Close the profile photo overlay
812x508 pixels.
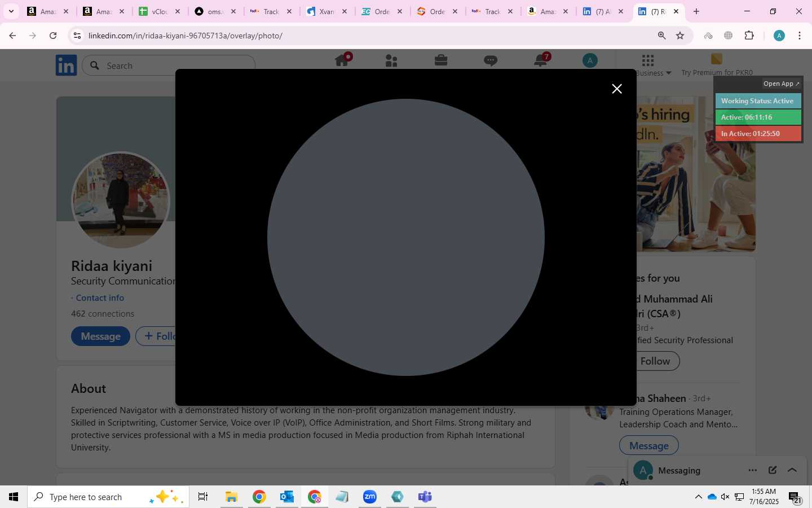617,89
